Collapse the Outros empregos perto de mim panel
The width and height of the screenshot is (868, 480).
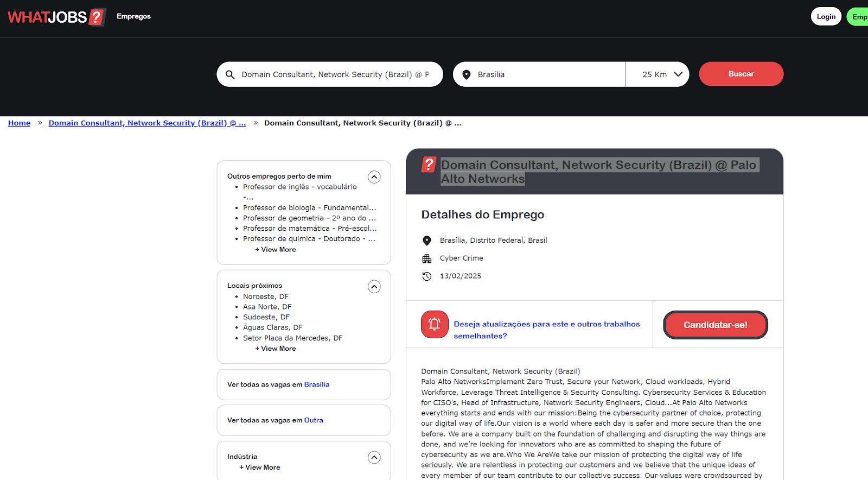[374, 177]
